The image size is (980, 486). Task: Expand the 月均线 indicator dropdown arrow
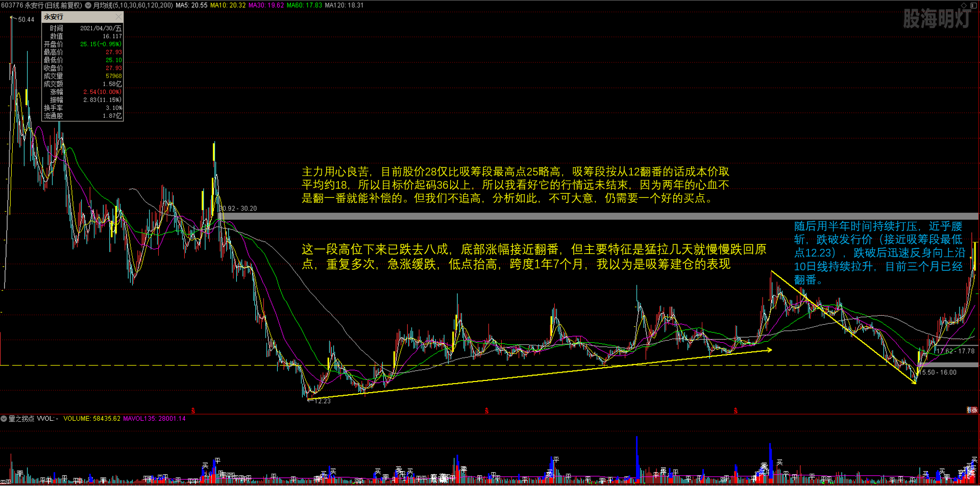tap(88, 6)
